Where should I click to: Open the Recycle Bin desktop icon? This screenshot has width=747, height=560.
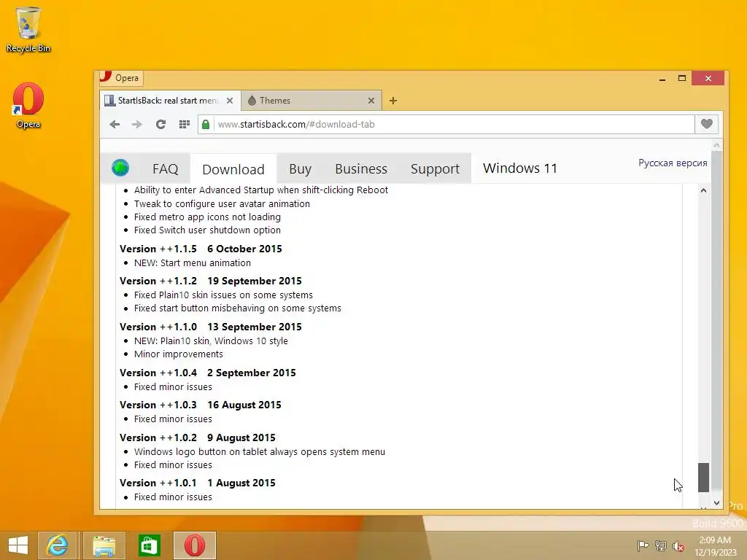click(x=28, y=29)
